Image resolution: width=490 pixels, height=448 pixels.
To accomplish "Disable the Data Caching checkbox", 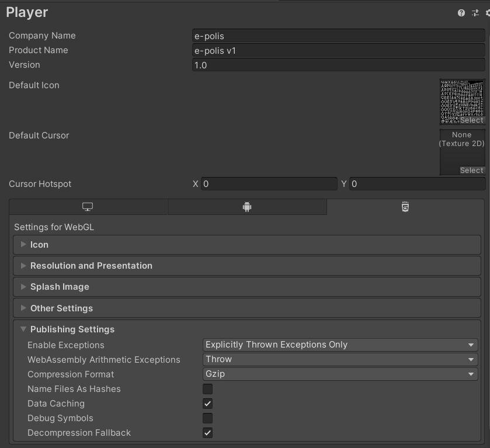I will [207, 404].
